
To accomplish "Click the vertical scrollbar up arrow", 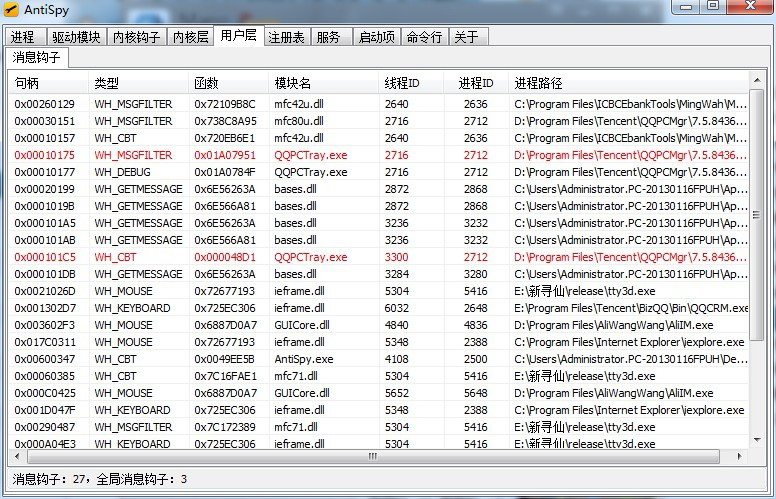I will [756, 82].
